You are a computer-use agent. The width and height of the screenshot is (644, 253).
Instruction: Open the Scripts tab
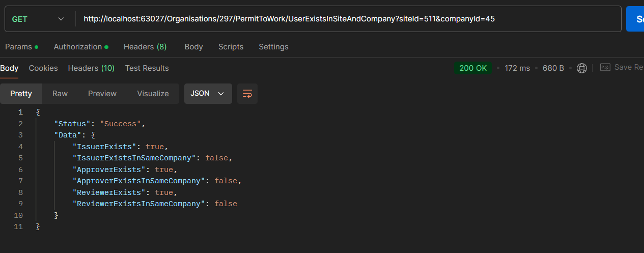pyautogui.click(x=231, y=47)
